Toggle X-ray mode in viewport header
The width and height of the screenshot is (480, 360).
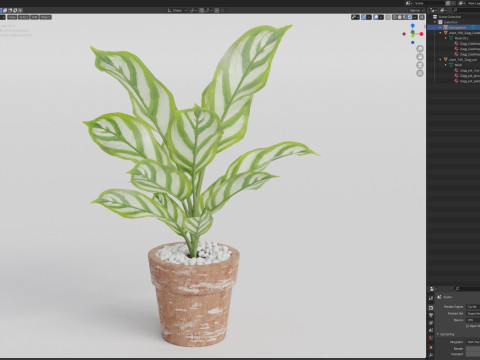[x=388, y=17]
